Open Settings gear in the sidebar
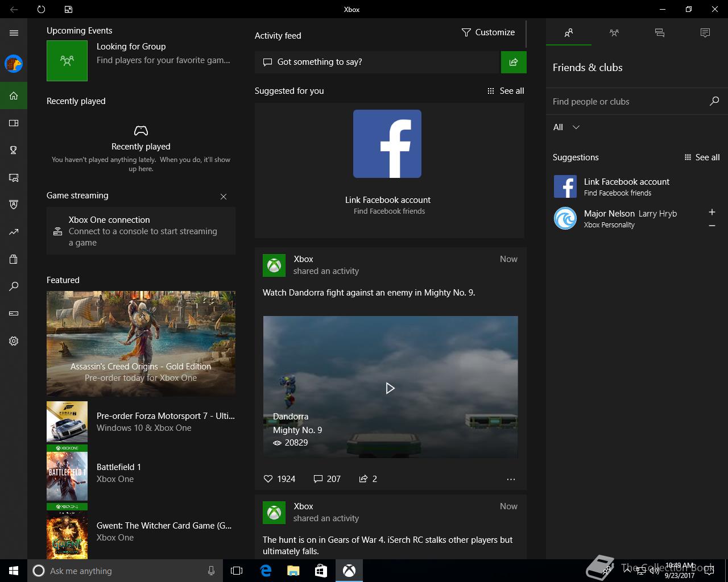This screenshot has width=728, height=582. [x=14, y=341]
